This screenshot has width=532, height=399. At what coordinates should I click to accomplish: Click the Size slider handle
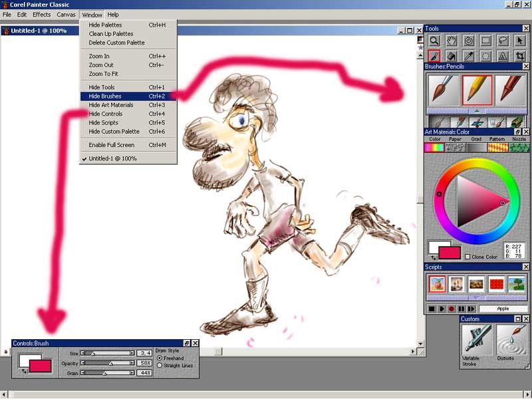pyautogui.click(x=94, y=354)
